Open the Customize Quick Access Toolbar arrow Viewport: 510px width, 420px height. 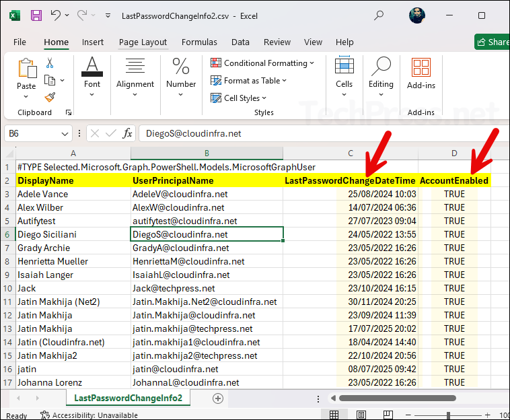(108, 15)
